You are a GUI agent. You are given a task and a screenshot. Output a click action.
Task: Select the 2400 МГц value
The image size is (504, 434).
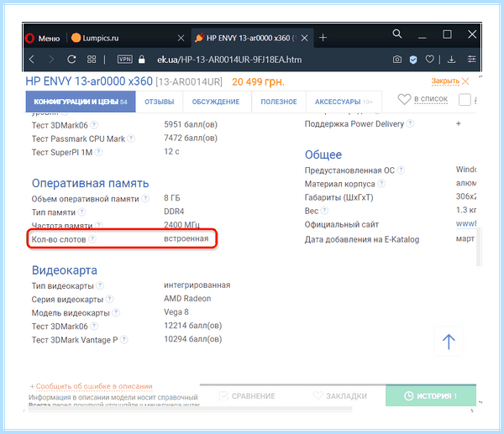tap(181, 224)
